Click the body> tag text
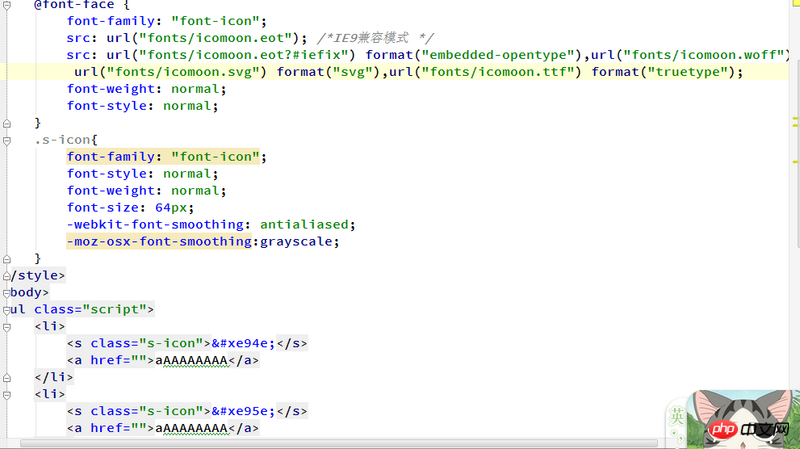Image resolution: width=800 pixels, height=449 pixels. 30,292
